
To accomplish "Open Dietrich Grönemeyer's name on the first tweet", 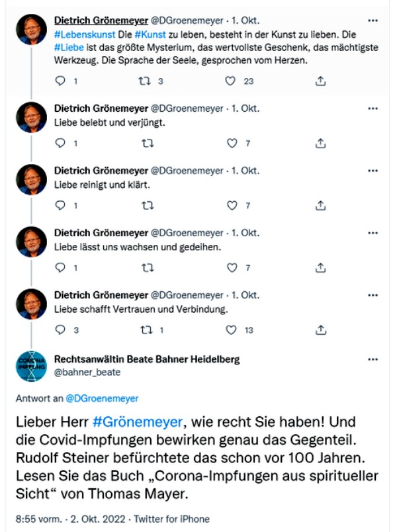I will pos(101,21).
